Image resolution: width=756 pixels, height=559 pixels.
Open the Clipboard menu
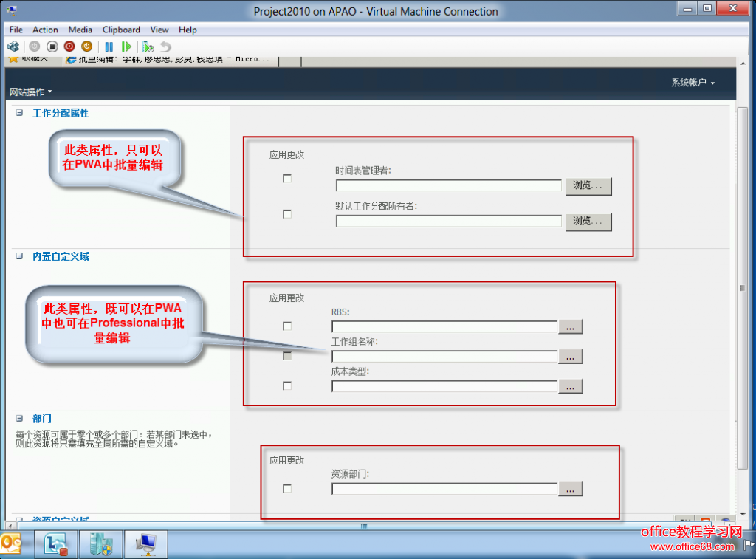pos(121,30)
